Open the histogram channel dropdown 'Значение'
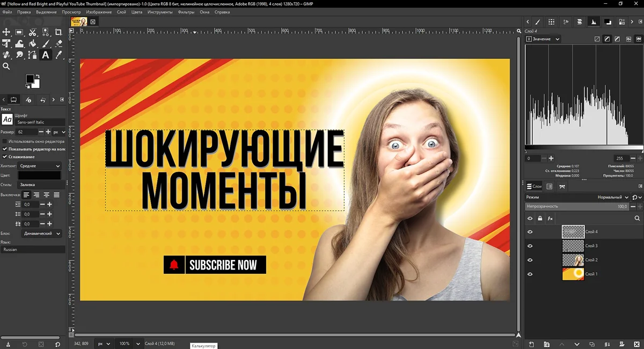This screenshot has height=349, width=644. pos(543,39)
